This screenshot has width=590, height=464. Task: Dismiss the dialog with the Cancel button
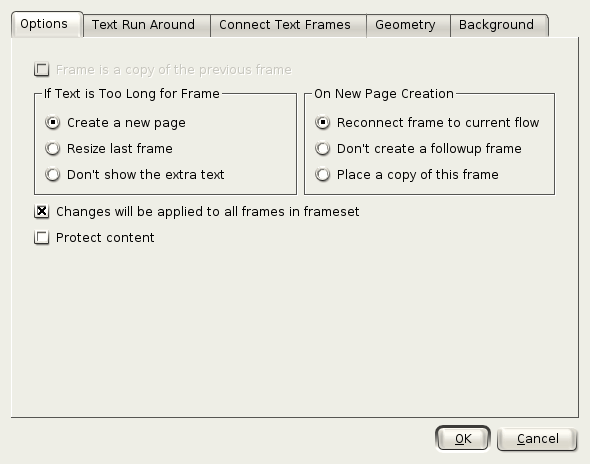click(537, 438)
